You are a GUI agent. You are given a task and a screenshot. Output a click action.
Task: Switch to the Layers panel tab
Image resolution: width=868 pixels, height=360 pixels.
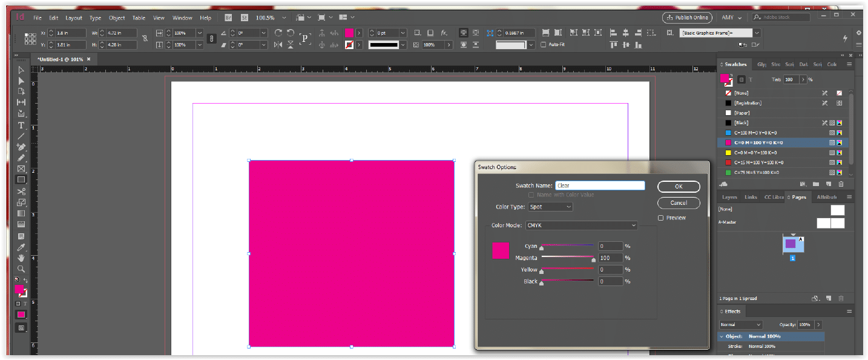729,197
